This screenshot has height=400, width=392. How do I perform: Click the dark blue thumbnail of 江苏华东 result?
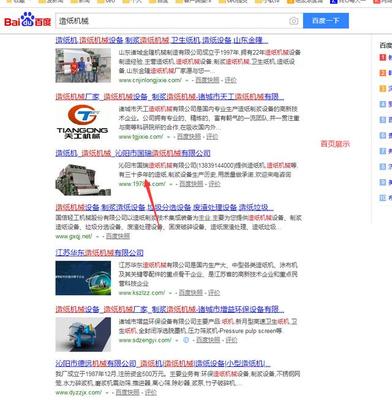[x=83, y=278]
